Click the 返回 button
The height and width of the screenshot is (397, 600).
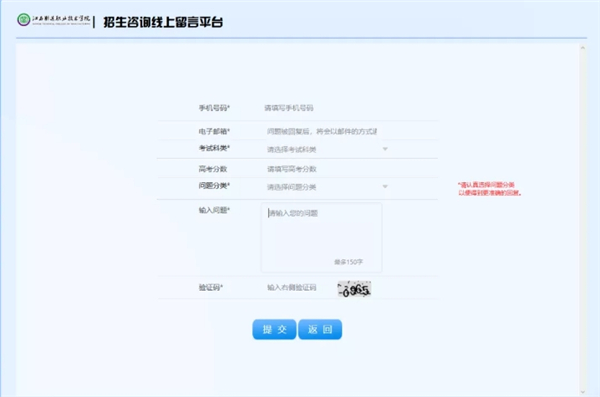(x=320, y=329)
